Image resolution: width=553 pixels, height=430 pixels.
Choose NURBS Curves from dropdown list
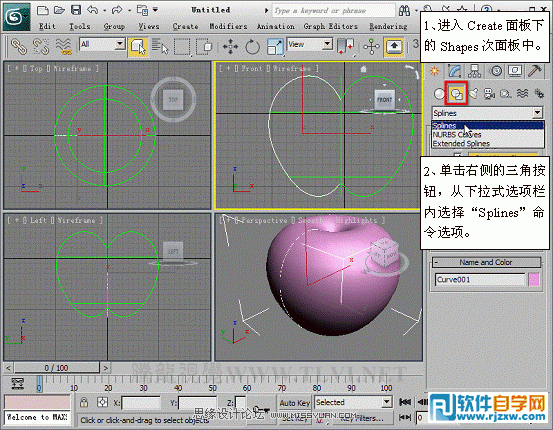[x=488, y=134]
